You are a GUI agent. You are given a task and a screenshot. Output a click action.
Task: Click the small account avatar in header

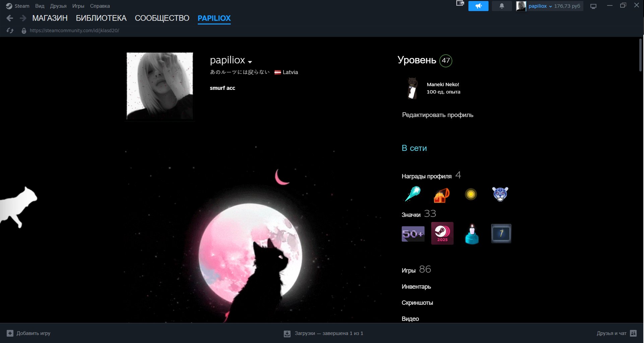pyautogui.click(x=521, y=6)
